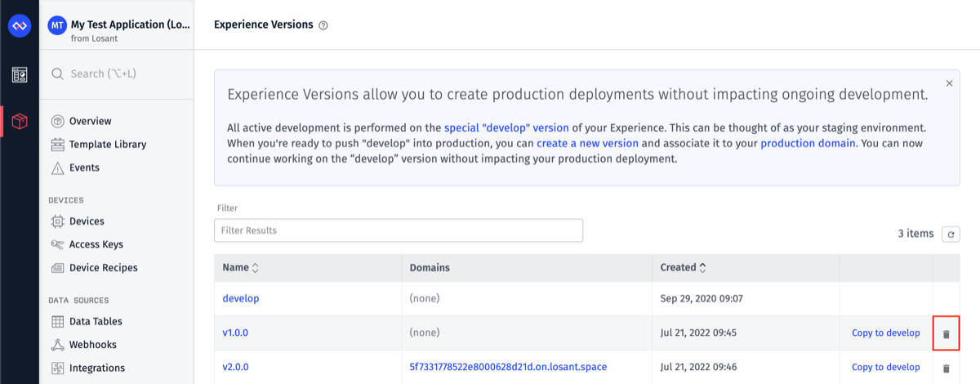Go to Events page
The width and height of the screenshot is (980, 384).
pyautogui.click(x=84, y=167)
